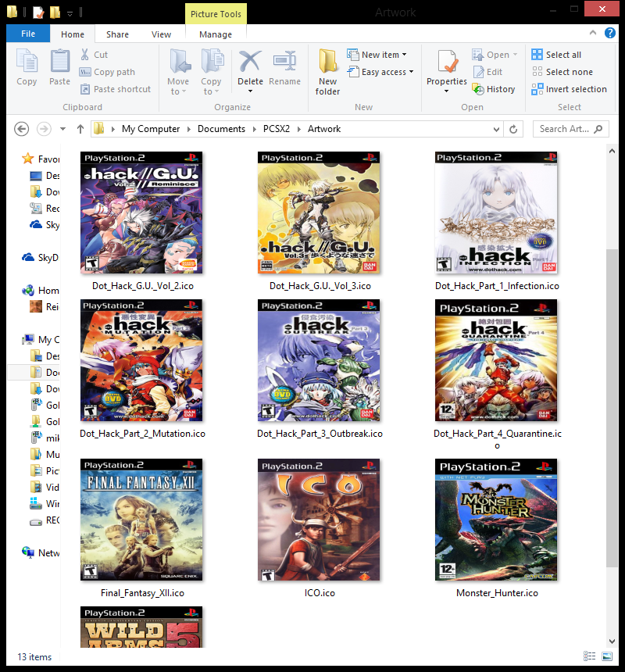This screenshot has height=672, width=625.
Task: Navigate to My Computer in address bar
Action: pyautogui.click(x=150, y=129)
